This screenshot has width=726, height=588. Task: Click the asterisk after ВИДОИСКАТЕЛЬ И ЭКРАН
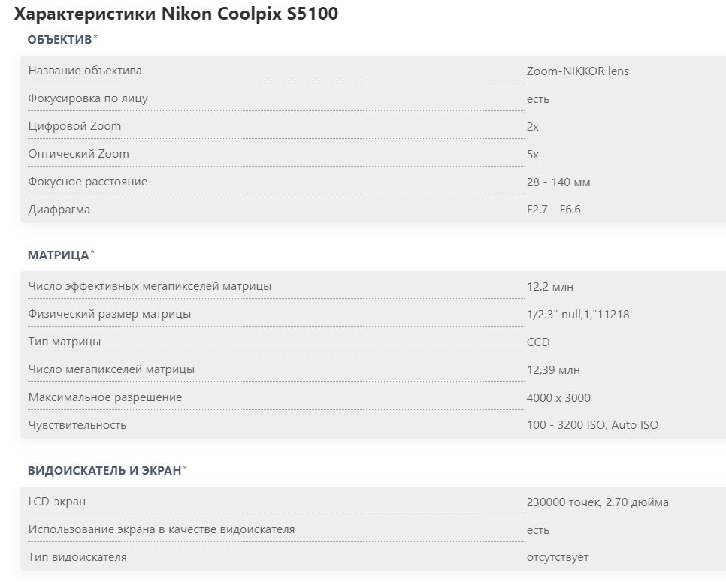click(x=186, y=468)
